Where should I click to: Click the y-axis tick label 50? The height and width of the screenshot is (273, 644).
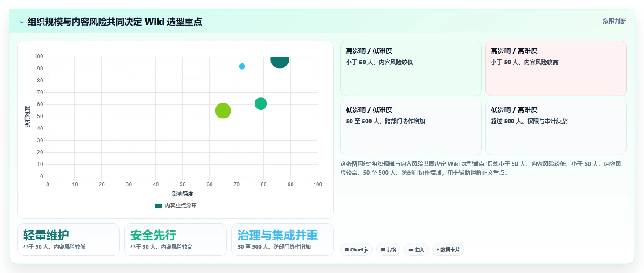[x=40, y=116]
